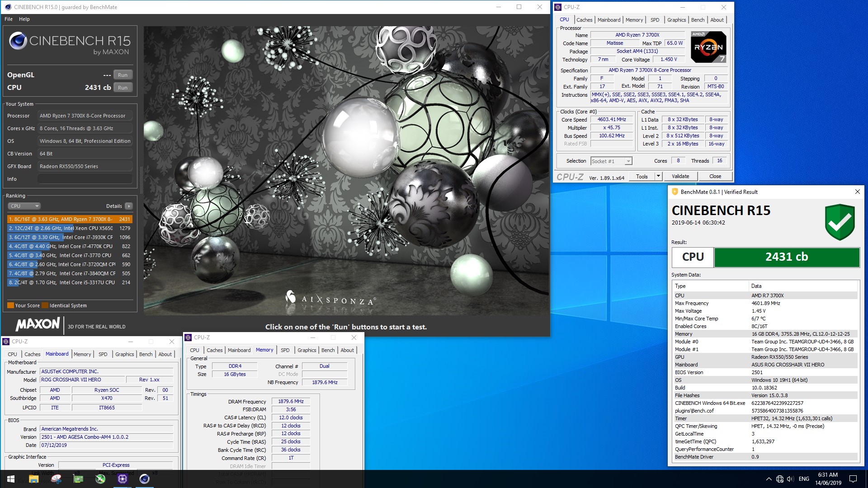Select ranking row Core i7-3770

(x=70, y=255)
